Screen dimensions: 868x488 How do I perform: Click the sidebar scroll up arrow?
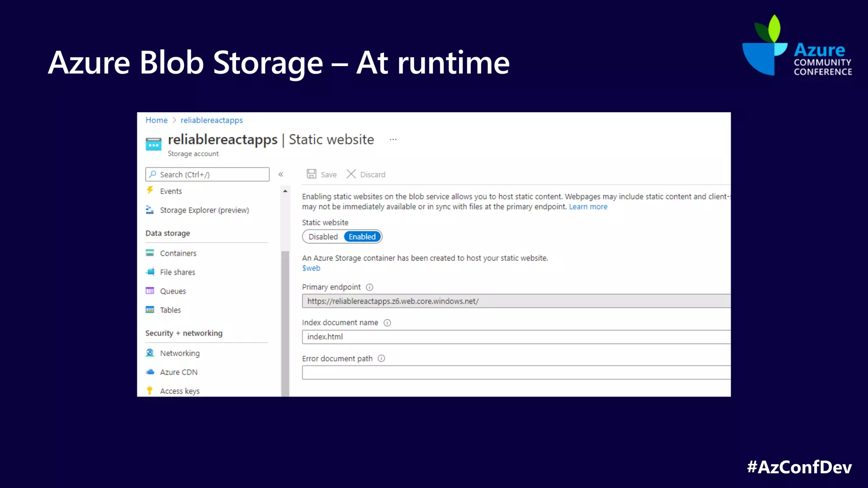[285, 191]
